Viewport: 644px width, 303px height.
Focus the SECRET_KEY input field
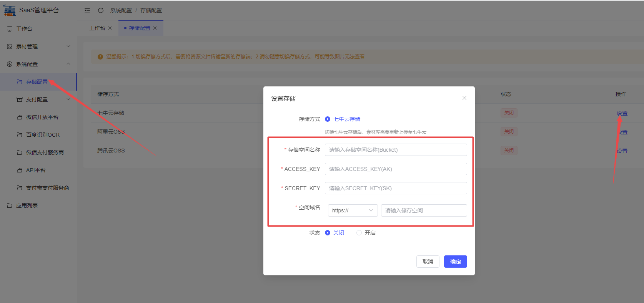coord(396,188)
